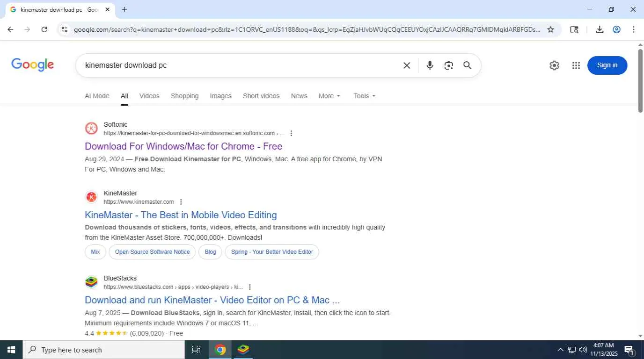Image resolution: width=644 pixels, height=359 pixels.
Task: Reload the current page
Action: point(44,29)
